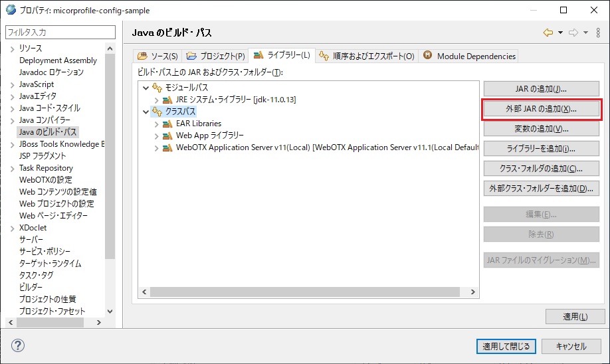Switch to the ソース tab
Screen dimensions: 610x364
[x=157, y=56]
